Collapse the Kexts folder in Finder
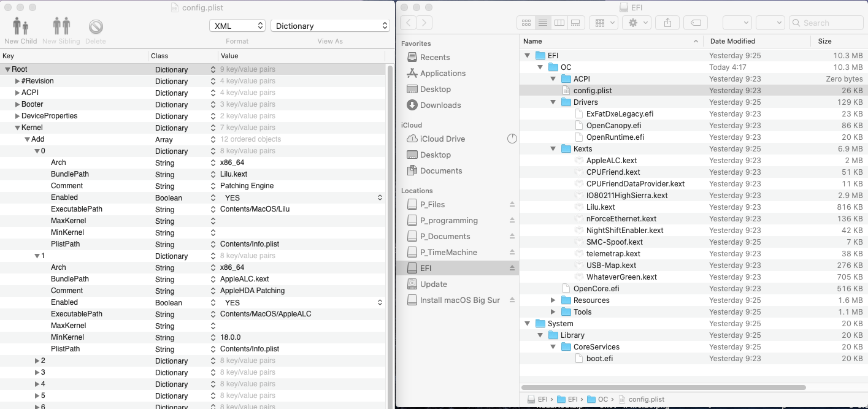 tap(553, 148)
